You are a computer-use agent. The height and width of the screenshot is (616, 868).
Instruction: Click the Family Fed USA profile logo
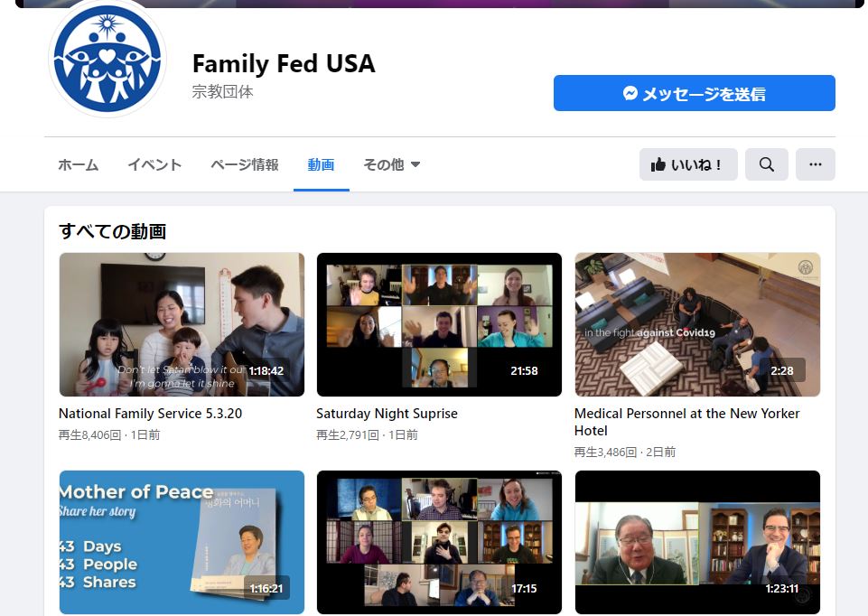pos(107,59)
